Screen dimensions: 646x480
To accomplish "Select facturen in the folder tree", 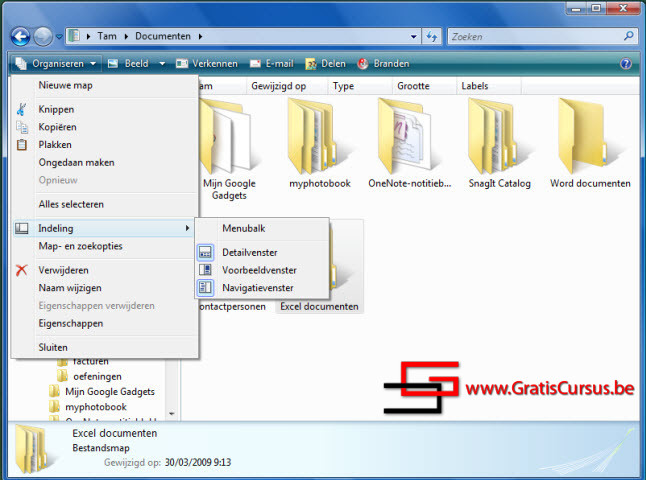I will coord(91,362).
